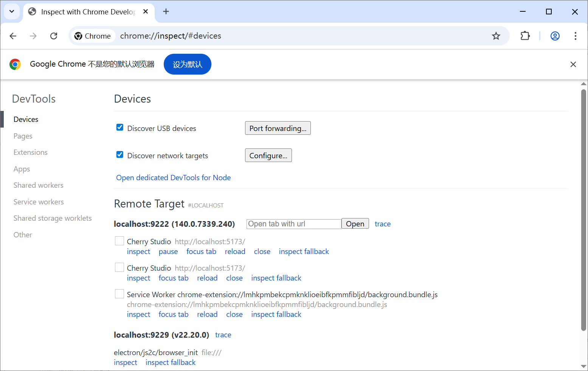
Task: Reload the page with refresh icon
Action: [54, 36]
